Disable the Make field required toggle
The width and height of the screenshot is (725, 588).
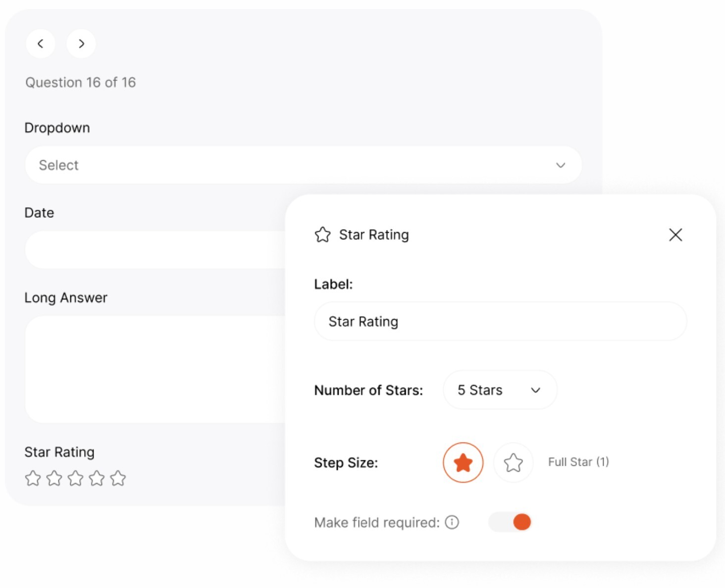pyautogui.click(x=510, y=522)
